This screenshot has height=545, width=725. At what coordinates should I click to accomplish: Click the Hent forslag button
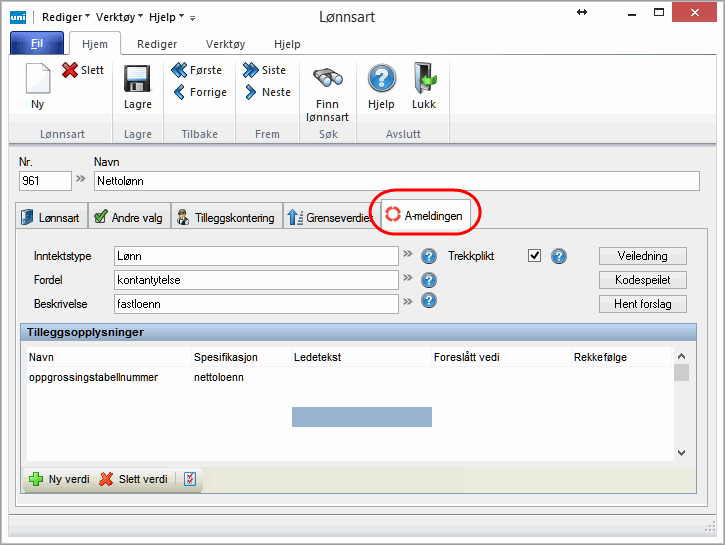[641, 303]
